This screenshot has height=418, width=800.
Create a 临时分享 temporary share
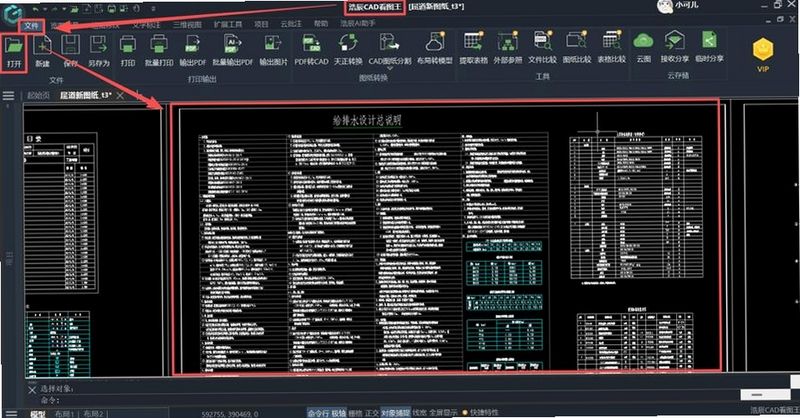coord(709,48)
